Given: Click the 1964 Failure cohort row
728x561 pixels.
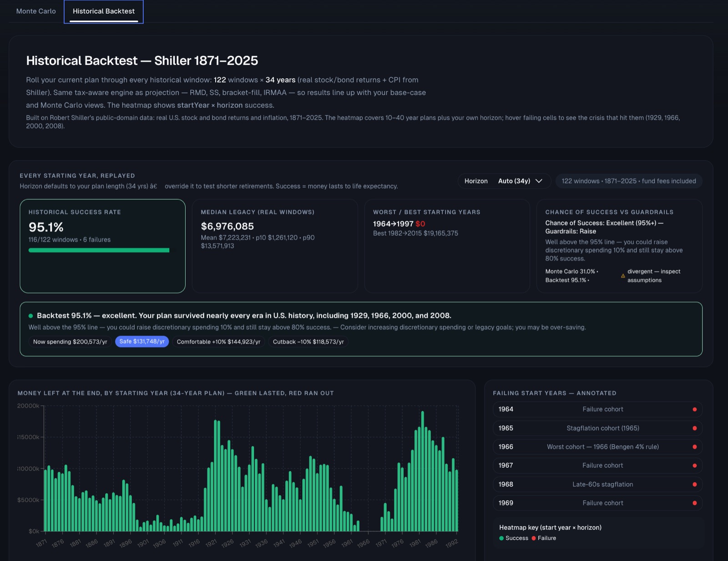Looking at the screenshot, I should (x=597, y=409).
